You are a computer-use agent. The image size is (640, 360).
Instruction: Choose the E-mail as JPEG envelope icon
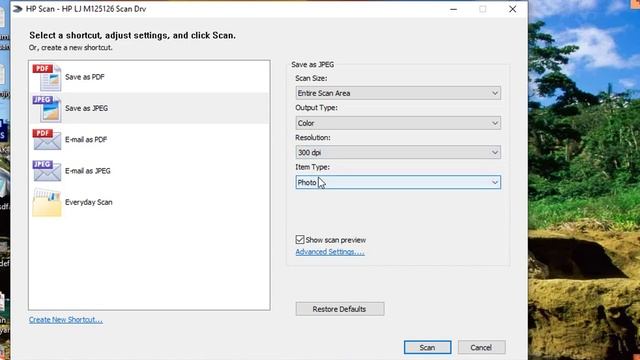pyautogui.click(x=47, y=171)
